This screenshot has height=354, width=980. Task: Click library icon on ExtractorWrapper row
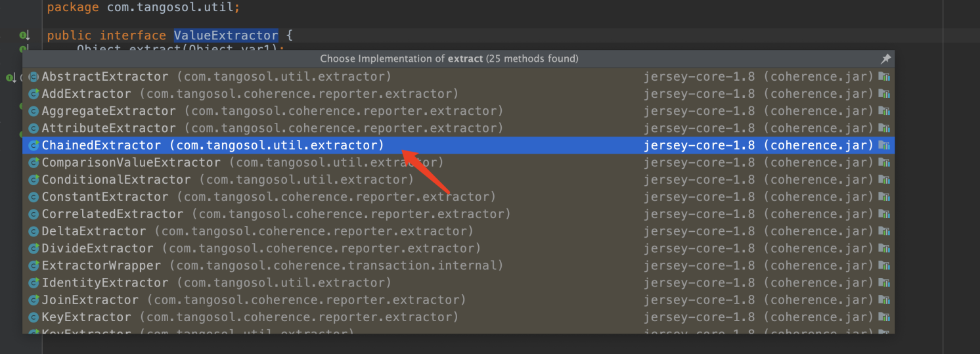pos(884,265)
